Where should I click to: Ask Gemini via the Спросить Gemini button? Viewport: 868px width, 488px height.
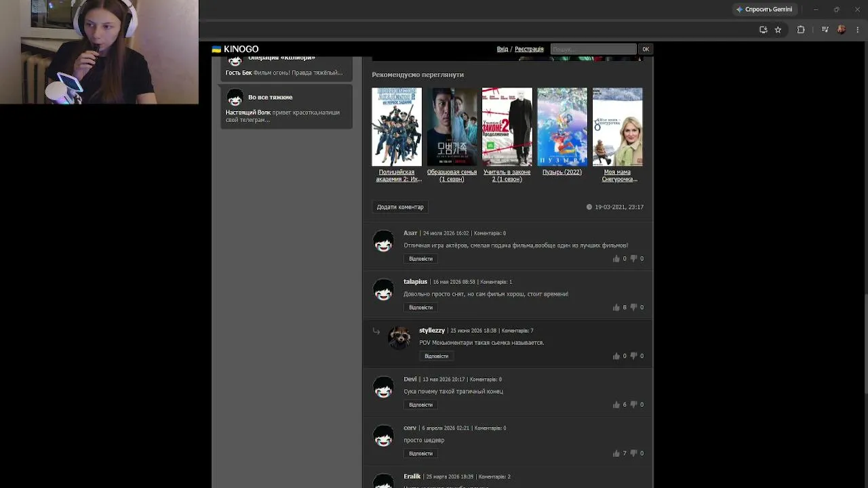764,9
